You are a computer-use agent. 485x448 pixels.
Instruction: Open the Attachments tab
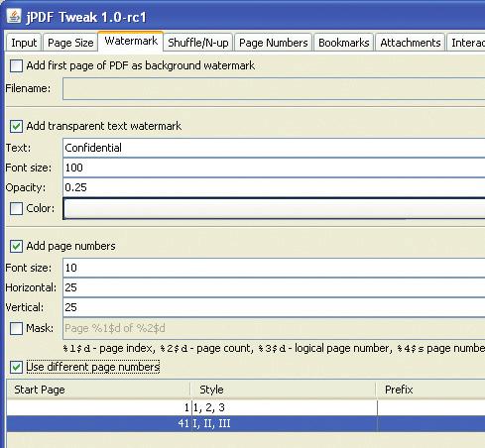tap(411, 43)
